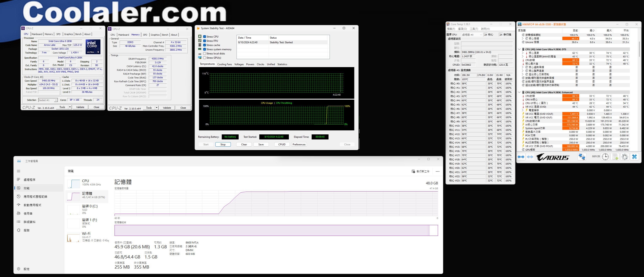Screen dimensions: 644x277
Task: Switch to Mainboard tab in left CPU-Z
Action: tap(37, 34)
